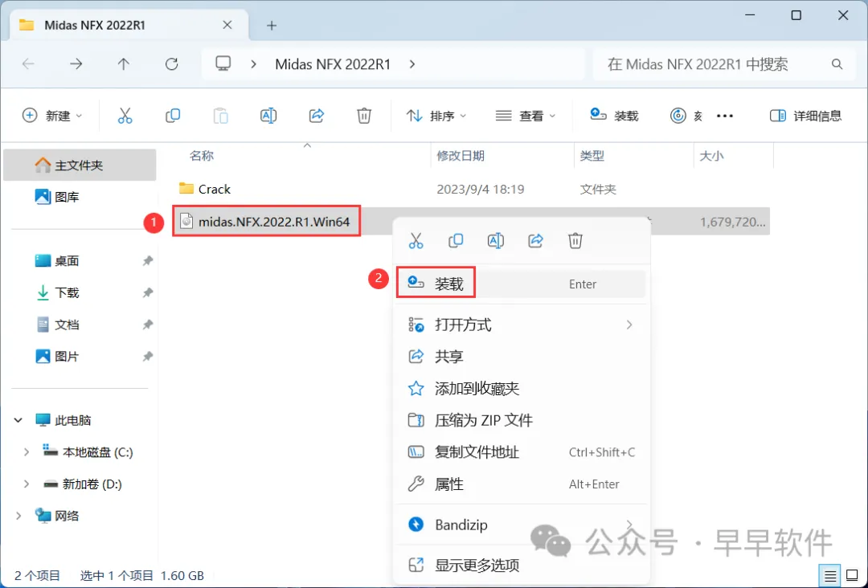Open the 排序 sort dropdown
The image size is (868, 588).
coord(436,116)
